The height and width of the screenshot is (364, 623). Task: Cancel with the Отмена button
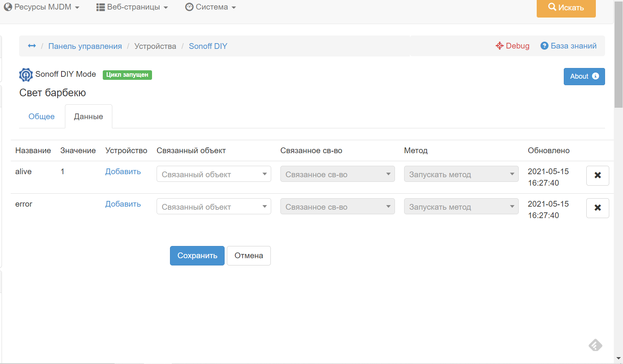(249, 256)
